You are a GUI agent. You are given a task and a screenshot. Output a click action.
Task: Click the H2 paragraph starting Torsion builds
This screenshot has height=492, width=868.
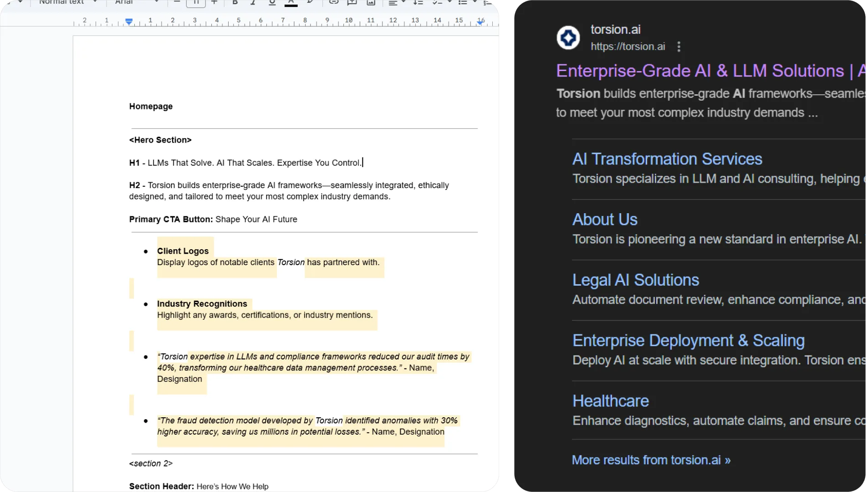click(x=289, y=191)
